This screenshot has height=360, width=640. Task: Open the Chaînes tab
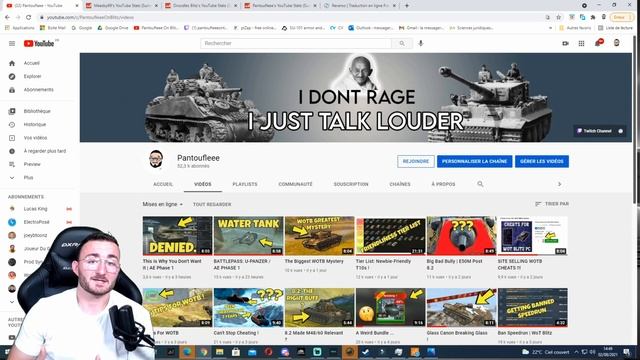click(400, 184)
